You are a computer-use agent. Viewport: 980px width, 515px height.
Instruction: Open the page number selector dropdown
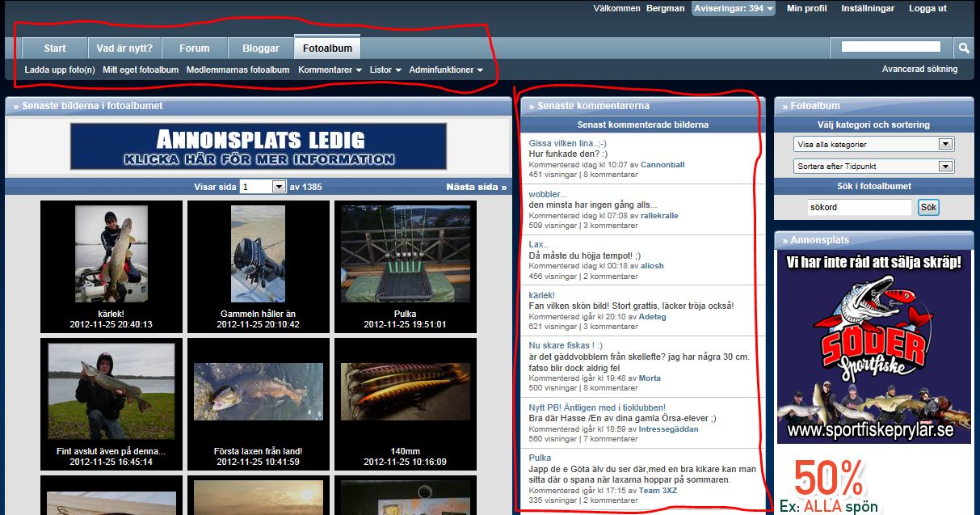point(279,187)
